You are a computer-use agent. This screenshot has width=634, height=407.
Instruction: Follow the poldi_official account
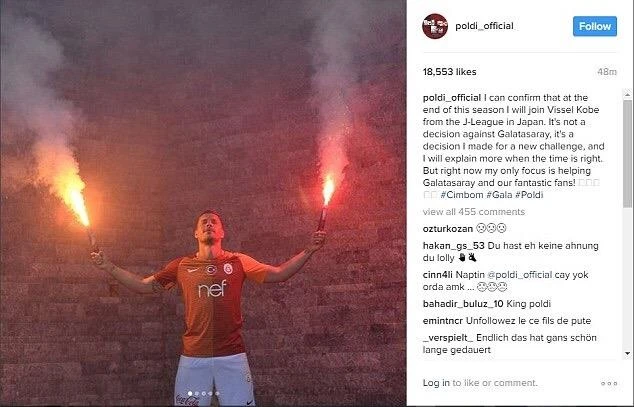click(x=595, y=26)
